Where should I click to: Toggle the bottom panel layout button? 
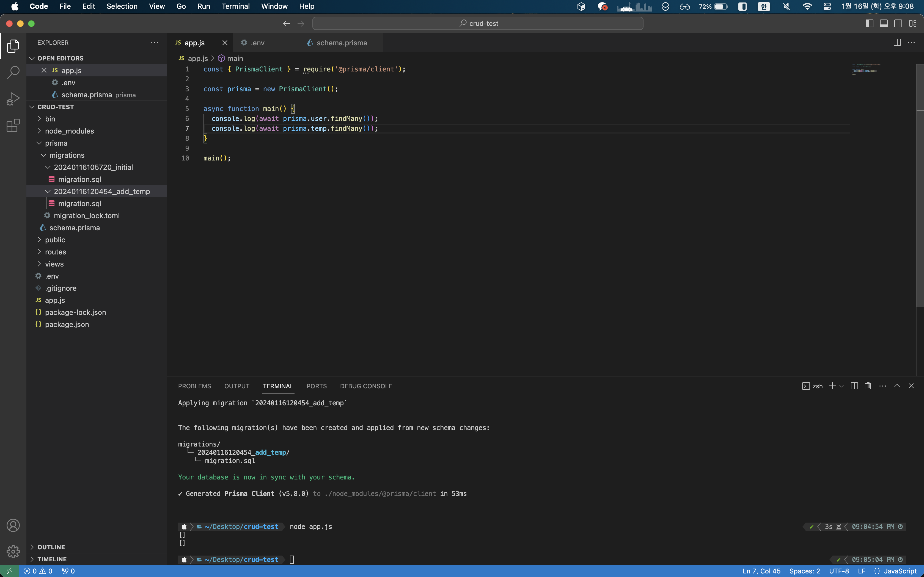(x=884, y=24)
